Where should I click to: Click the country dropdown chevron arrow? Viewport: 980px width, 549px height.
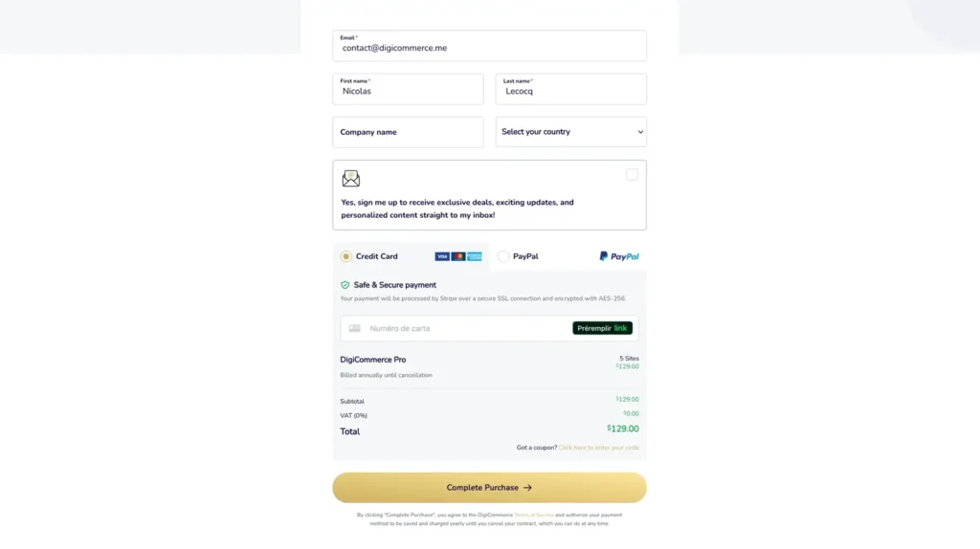coord(640,132)
